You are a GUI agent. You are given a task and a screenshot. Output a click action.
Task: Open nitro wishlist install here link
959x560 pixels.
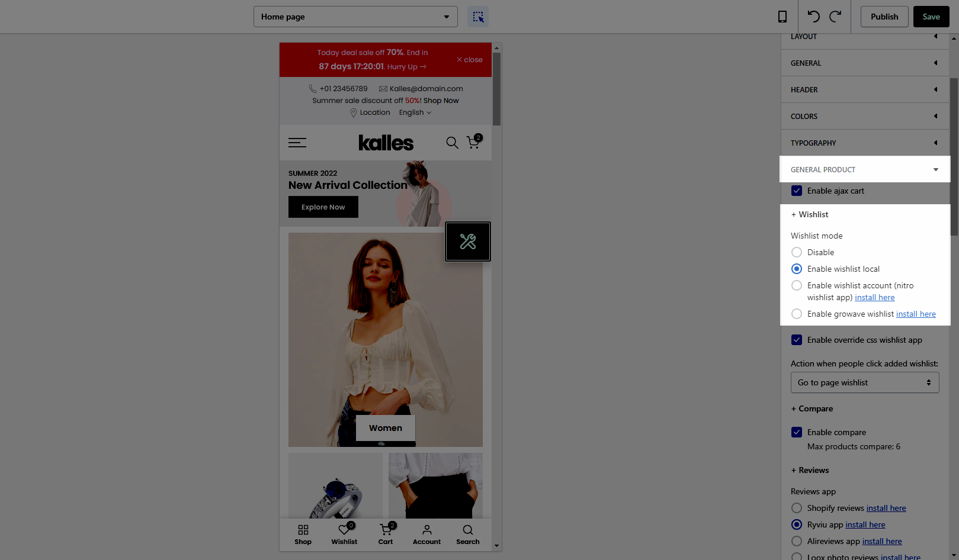875,297
